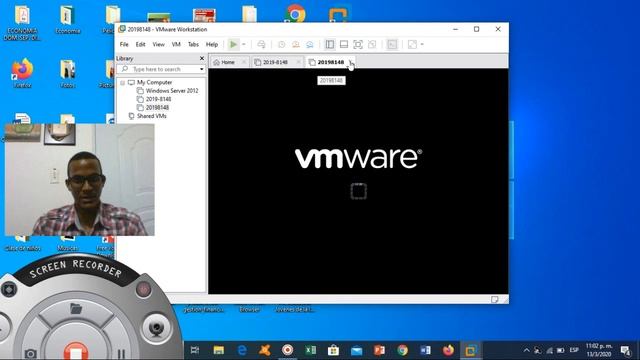This screenshot has width=640, height=360.
Task: Open Firefox from the taskbar
Action: tap(448, 350)
